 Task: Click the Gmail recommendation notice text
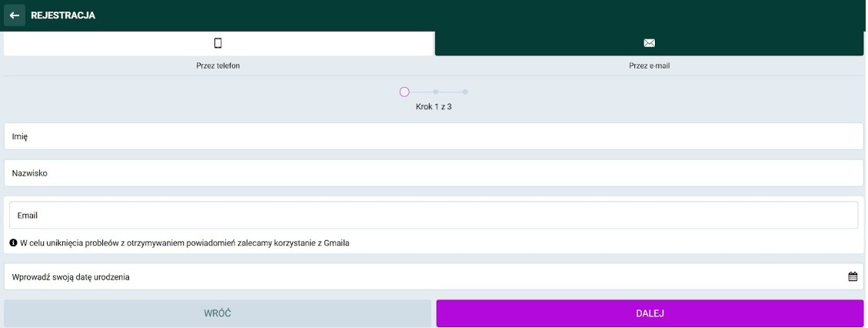185,243
